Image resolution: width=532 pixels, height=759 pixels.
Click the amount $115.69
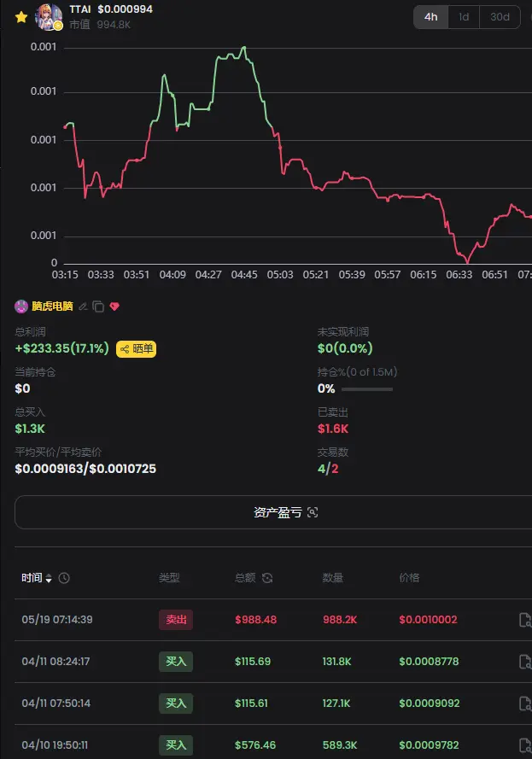tap(253, 661)
